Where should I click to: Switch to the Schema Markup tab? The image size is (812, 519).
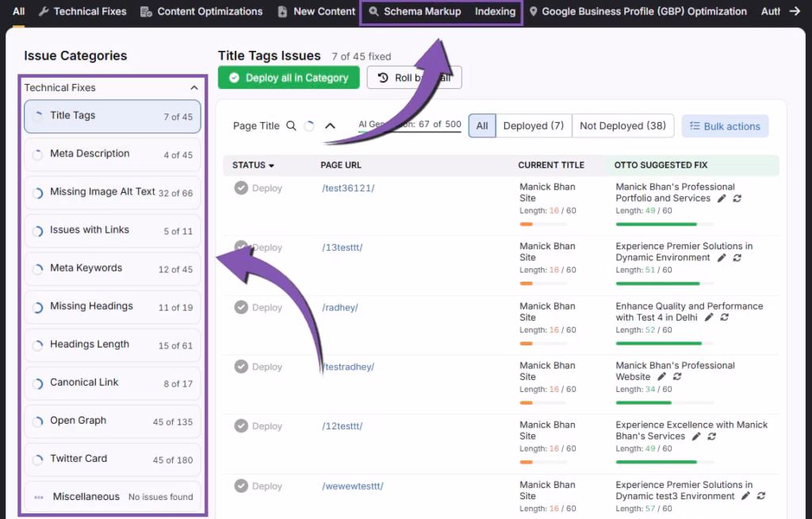[415, 11]
